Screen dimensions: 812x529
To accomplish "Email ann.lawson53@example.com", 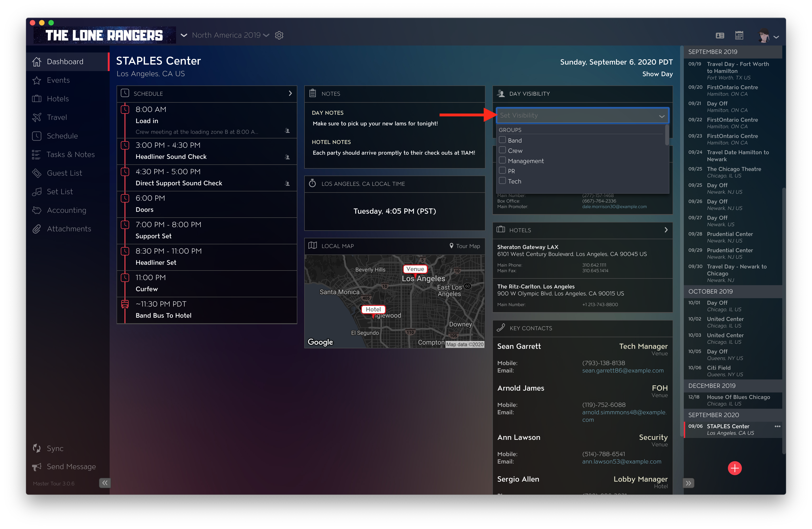I will point(622,462).
